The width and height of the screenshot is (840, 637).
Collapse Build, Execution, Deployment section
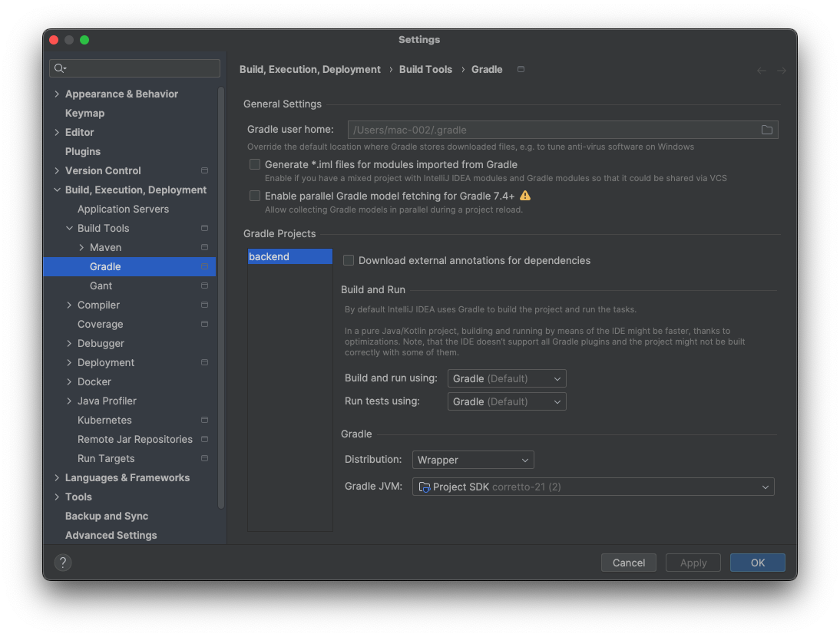click(57, 190)
